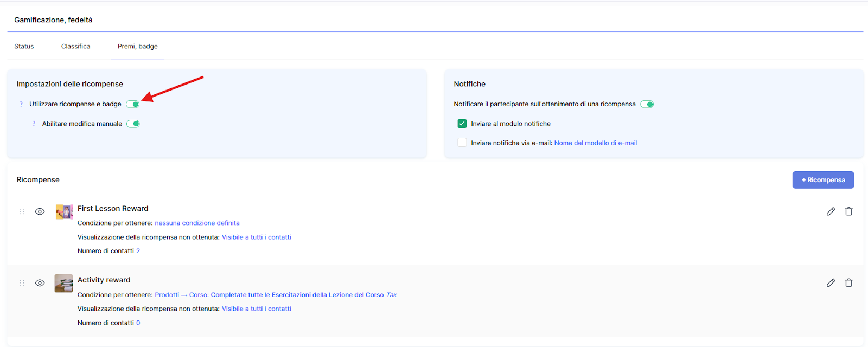Click the First Lesson Reward thumbnail image

point(64,211)
